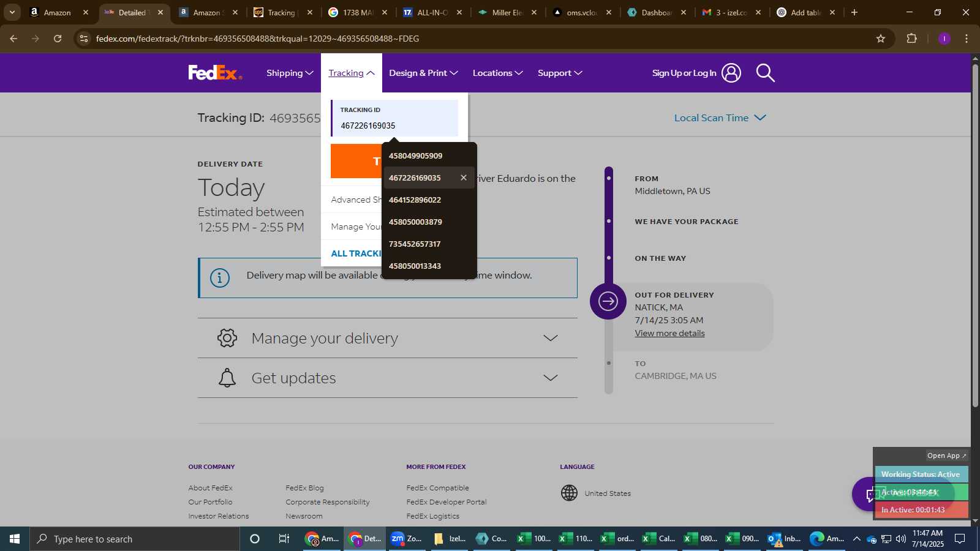Collapse the Tracking menu
980x551 pixels.
coord(352,73)
